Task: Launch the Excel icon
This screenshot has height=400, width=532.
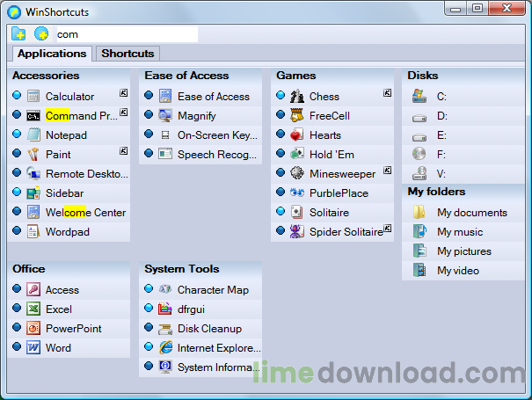Action: (x=33, y=309)
